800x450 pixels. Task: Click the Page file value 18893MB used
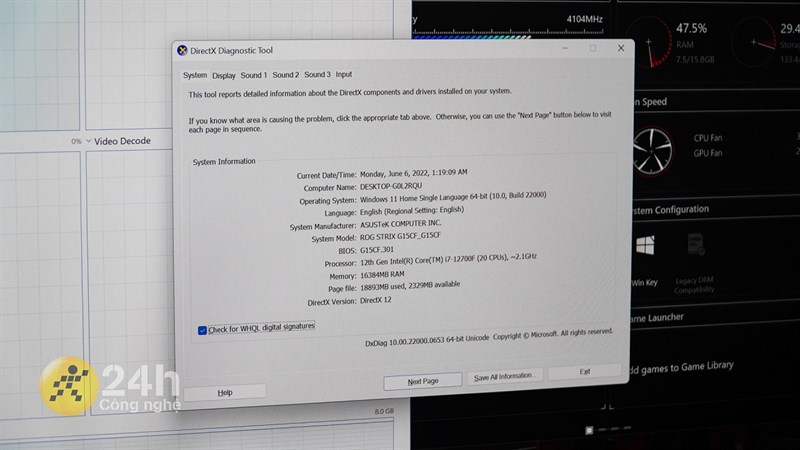[410, 286]
